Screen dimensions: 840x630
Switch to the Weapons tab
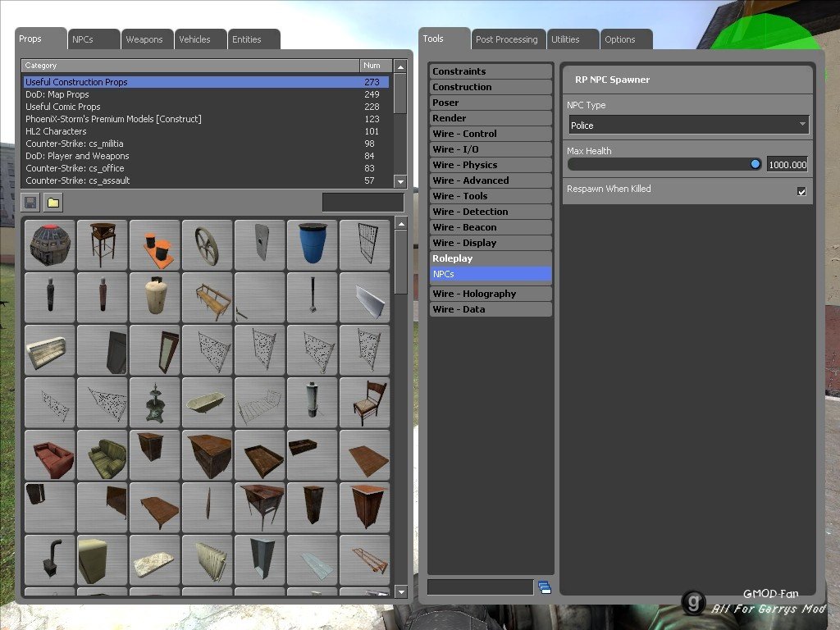click(148, 39)
